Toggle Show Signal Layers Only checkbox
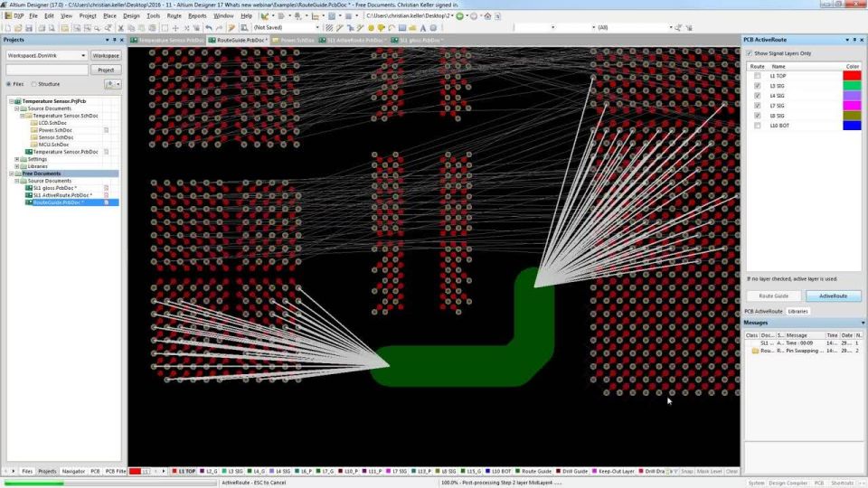 [x=749, y=53]
